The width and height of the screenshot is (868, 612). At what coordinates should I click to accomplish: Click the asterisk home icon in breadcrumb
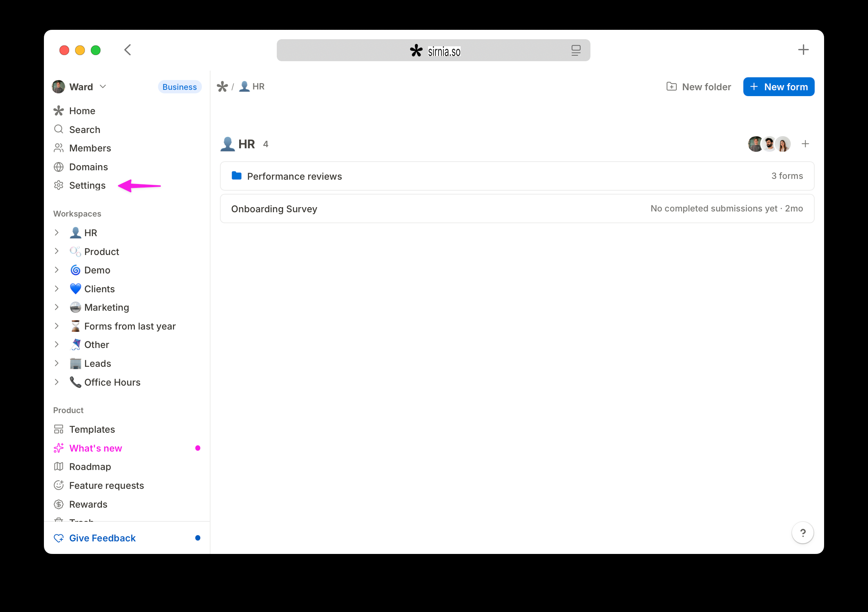coord(222,86)
